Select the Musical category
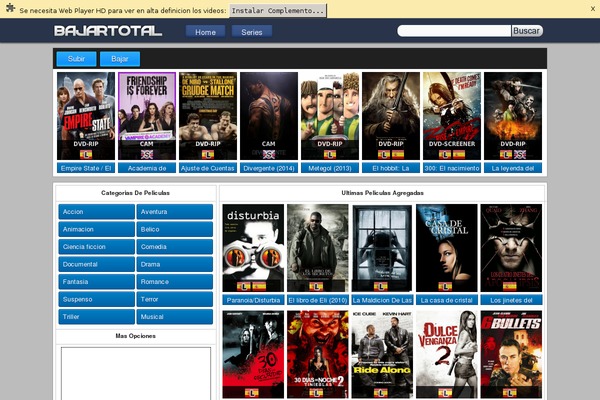600x400 pixels. pos(174,317)
